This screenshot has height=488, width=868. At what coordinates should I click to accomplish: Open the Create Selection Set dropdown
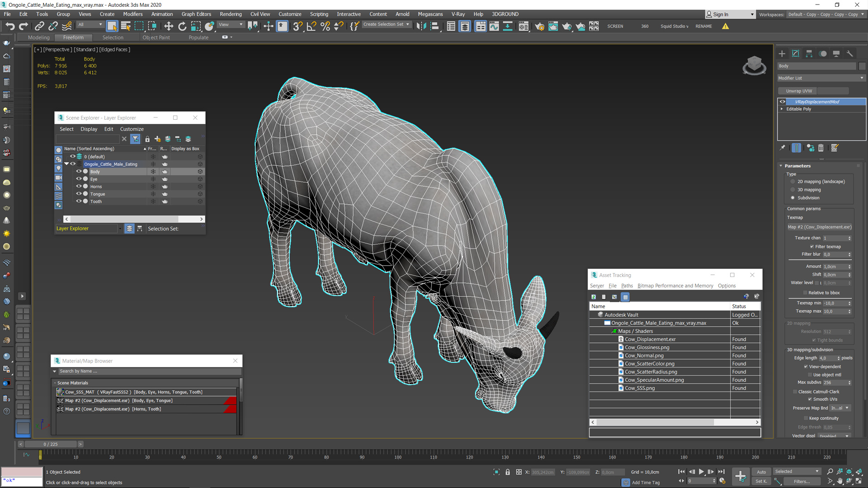387,24
